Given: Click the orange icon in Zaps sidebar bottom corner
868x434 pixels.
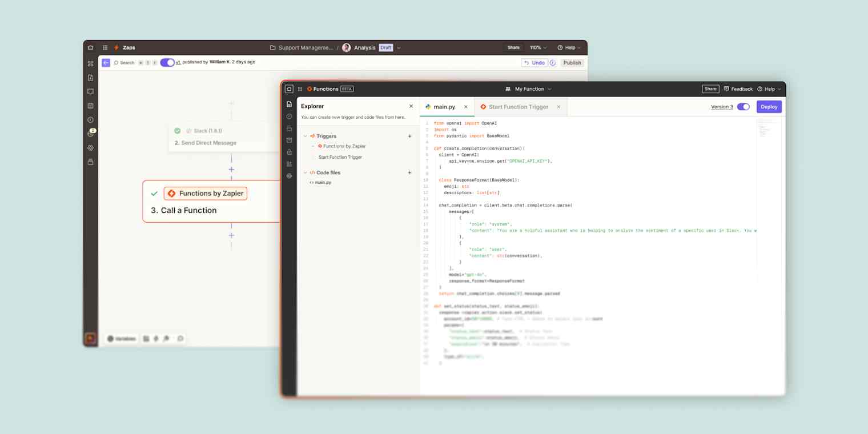Looking at the screenshot, I should coord(90,338).
